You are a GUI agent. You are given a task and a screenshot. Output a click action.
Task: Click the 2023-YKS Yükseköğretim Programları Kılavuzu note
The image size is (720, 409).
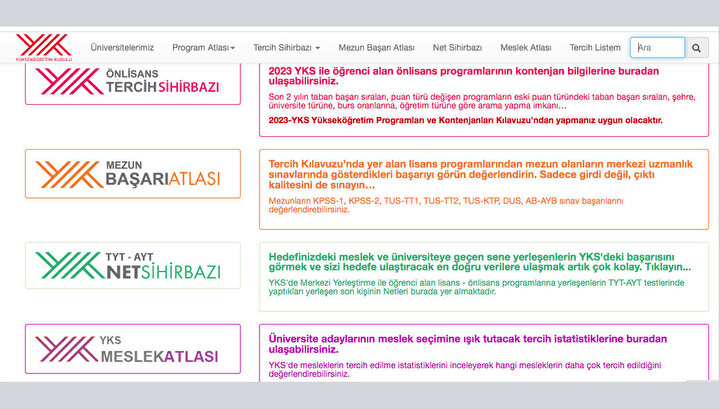click(x=466, y=120)
